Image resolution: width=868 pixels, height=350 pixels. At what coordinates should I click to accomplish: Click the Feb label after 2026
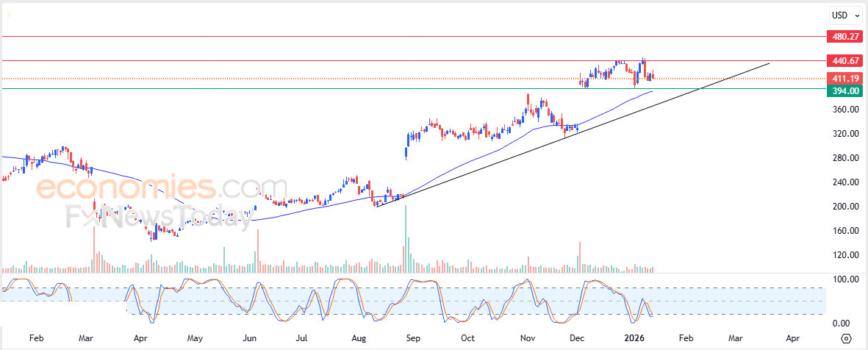tap(685, 337)
